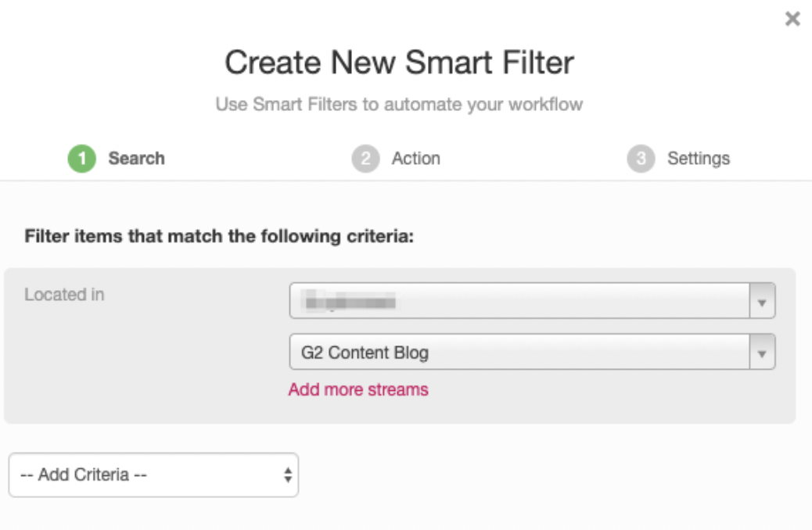
Task: Go to the Settings step tab
Action: click(698, 159)
